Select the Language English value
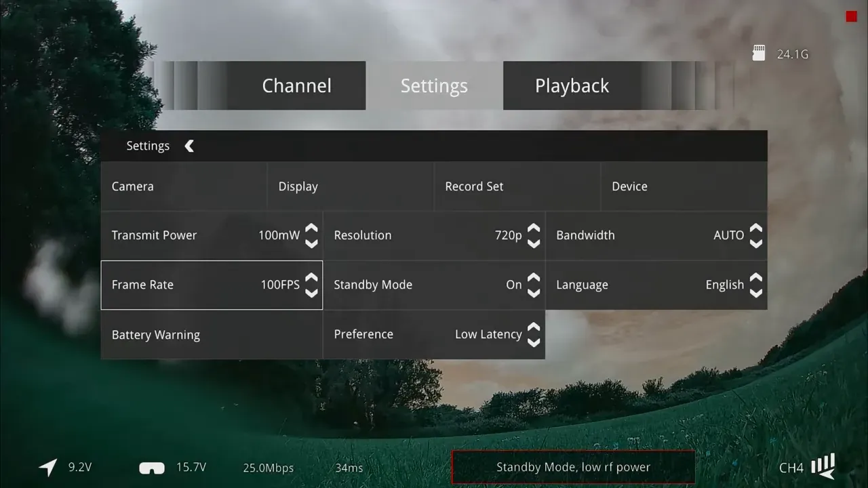This screenshot has width=868, height=488. pos(725,285)
